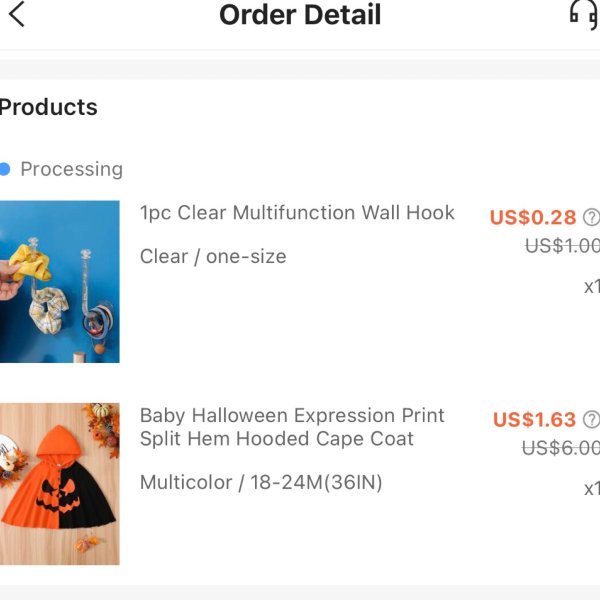600x600 pixels.
Task: Tap the US$0.28 discounted price
Action: (x=533, y=217)
